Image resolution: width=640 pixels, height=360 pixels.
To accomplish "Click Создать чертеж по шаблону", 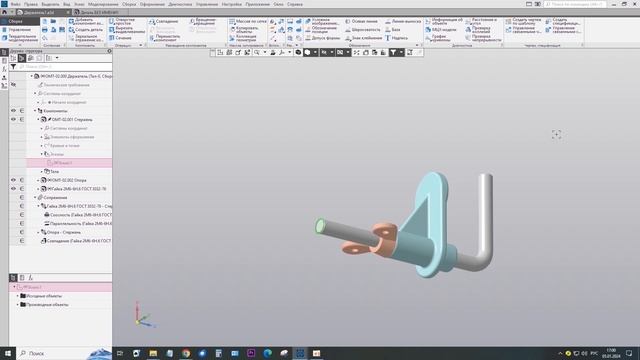I will click(x=524, y=21).
